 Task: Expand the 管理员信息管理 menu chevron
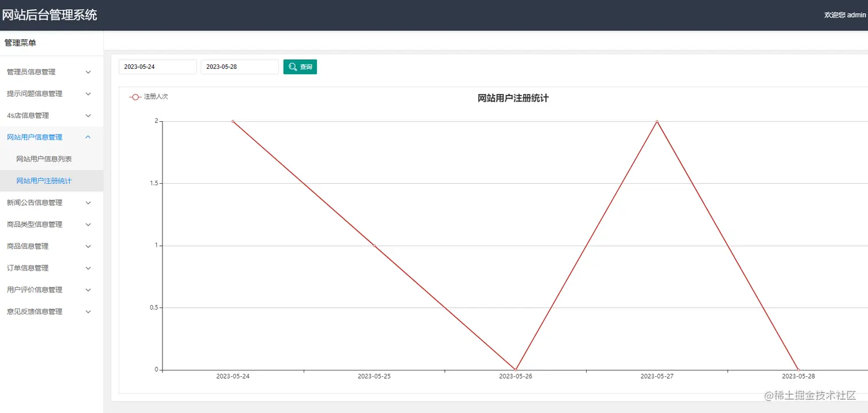[88, 72]
